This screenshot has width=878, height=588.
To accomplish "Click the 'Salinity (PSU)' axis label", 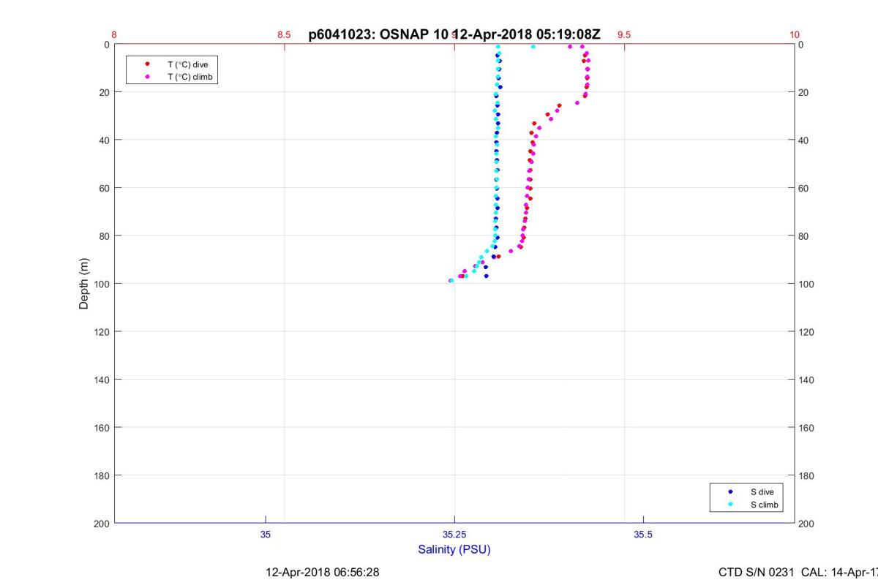I will (454, 549).
